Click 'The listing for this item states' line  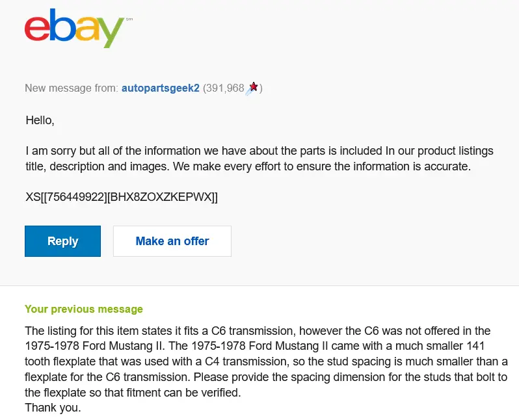point(258,331)
